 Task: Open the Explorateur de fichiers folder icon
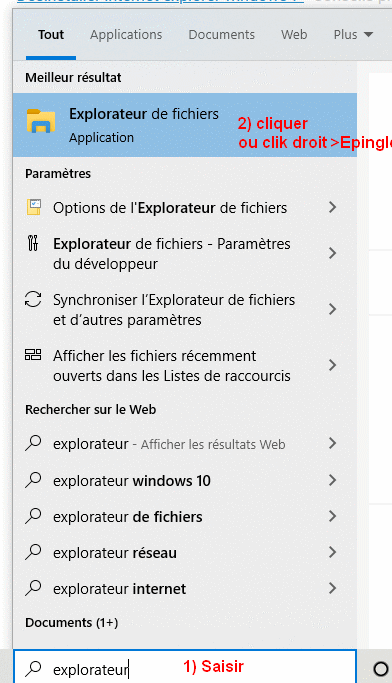coord(41,122)
